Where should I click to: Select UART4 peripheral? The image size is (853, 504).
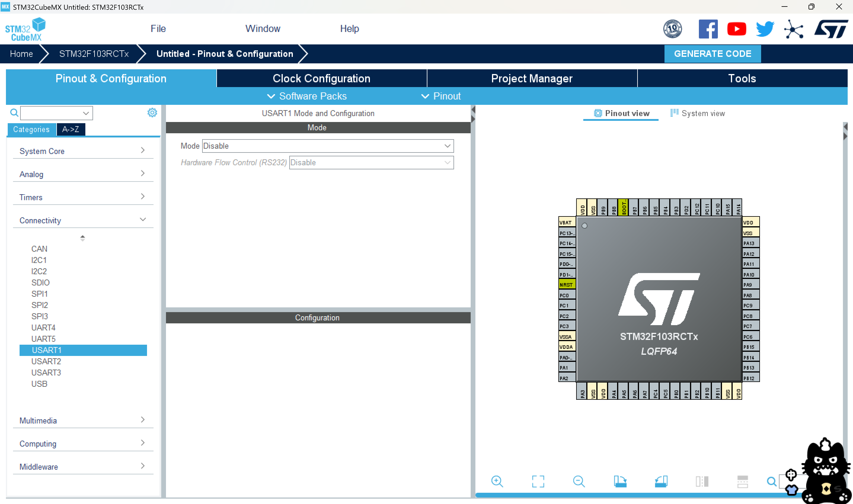pyautogui.click(x=43, y=328)
